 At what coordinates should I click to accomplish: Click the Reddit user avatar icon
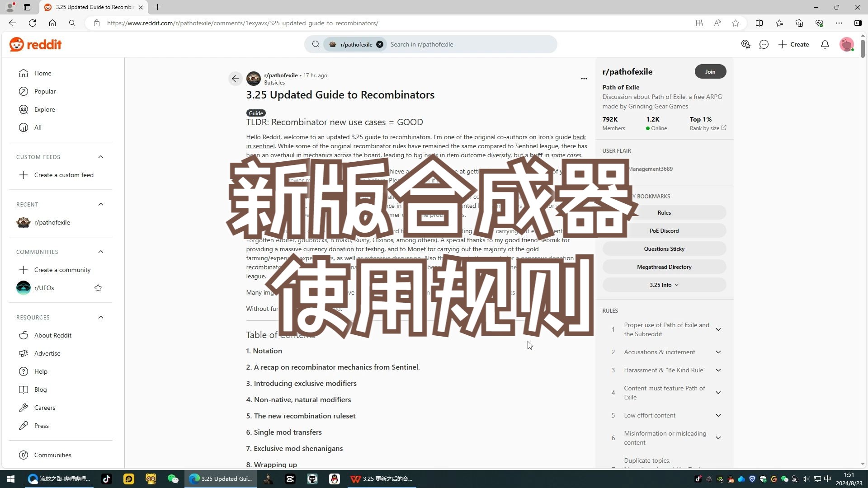847,44
